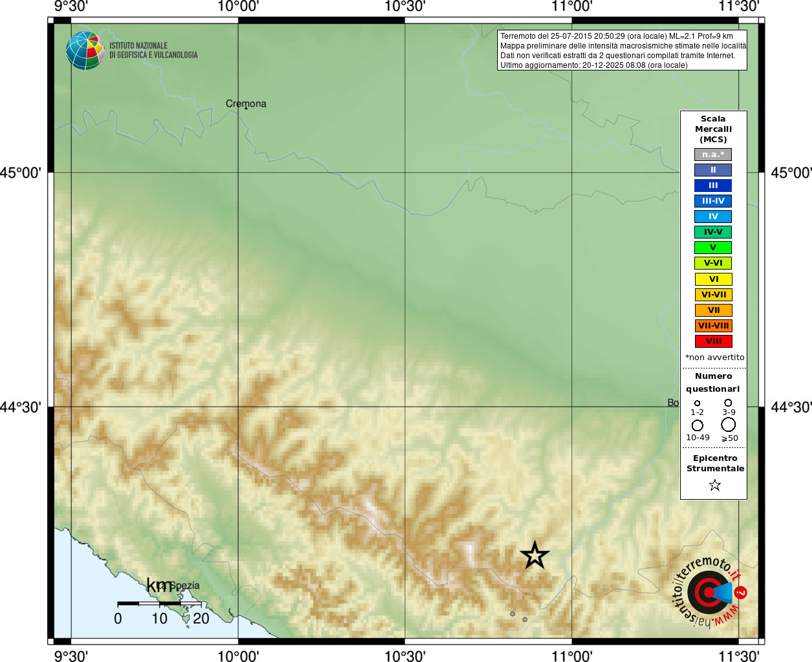Select the intensity VI yellow swatch
Image resolution: width=812 pixels, height=662 pixels.
(713, 279)
